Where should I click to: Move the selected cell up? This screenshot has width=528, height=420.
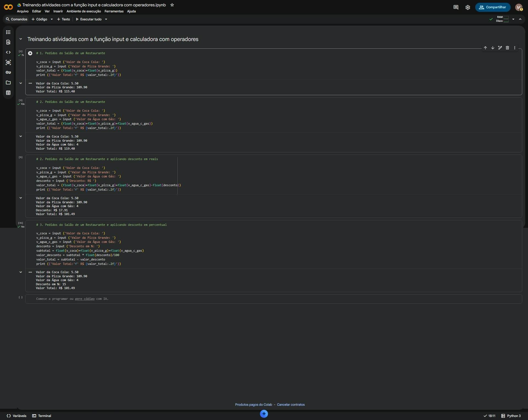pos(485,48)
